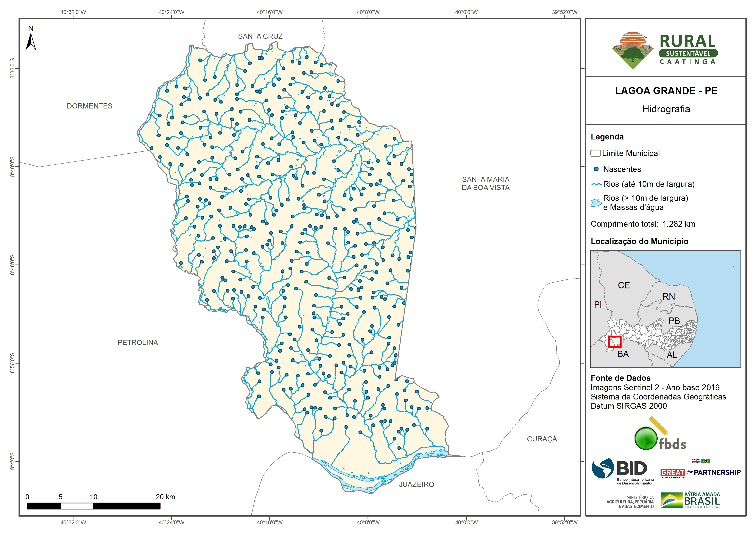Click the red square on locator map
The width and height of the screenshot is (756, 534).
[614, 342]
